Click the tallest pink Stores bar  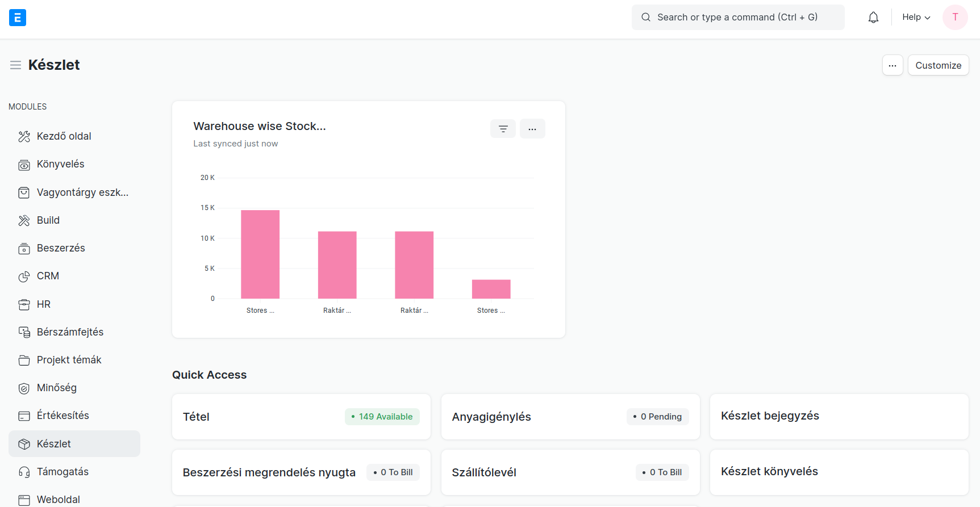tap(260, 254)
